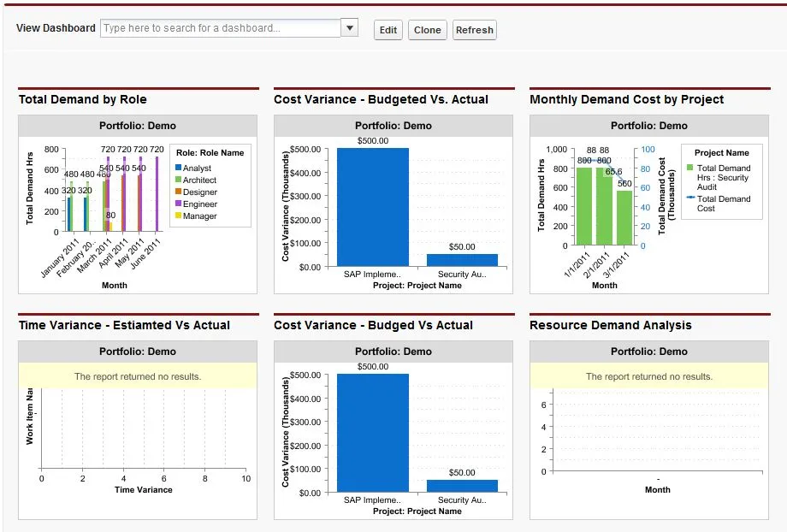Click 'No results' message in Resource Demand Analysis
Viewport: 787px width, 532px height.
[649, 376]
